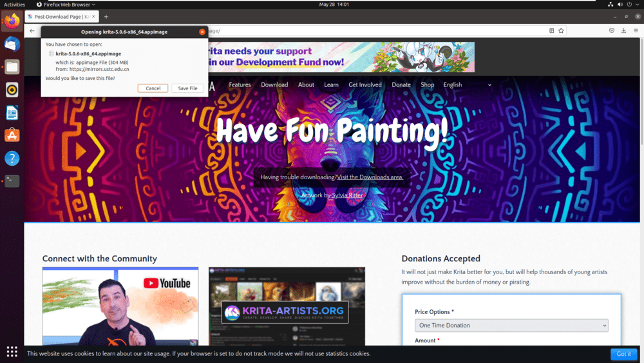Click the krita-5.0.6-x86_64.appimage filename text
This screenshot has width=644, height=363.
coord(88,54)
